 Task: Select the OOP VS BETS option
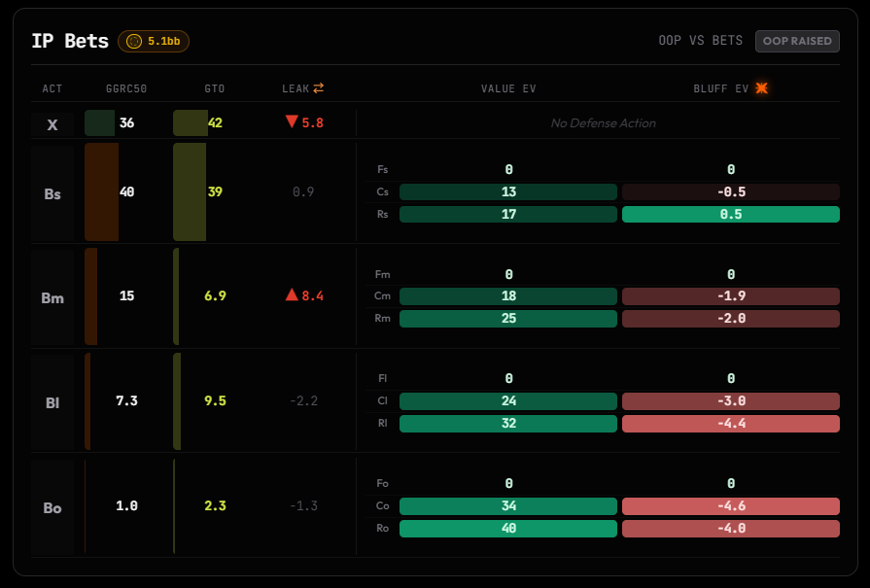tap(700, 41)
